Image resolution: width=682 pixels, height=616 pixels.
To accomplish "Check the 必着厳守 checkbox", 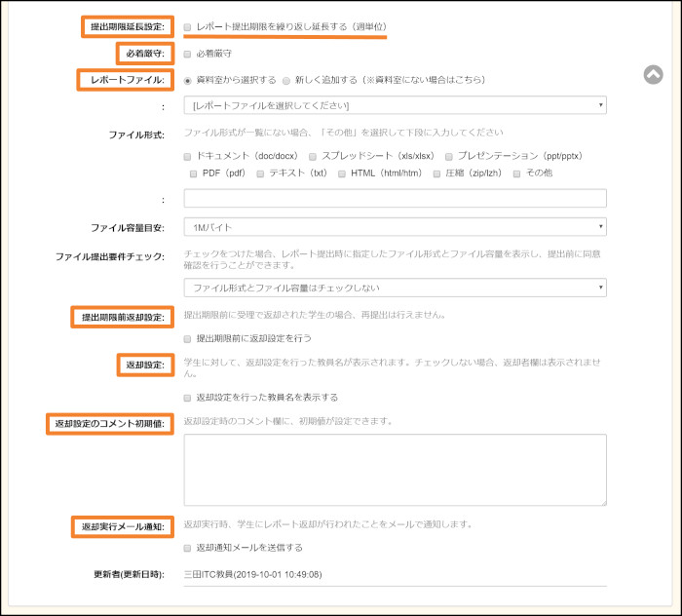I will (188, 54).
